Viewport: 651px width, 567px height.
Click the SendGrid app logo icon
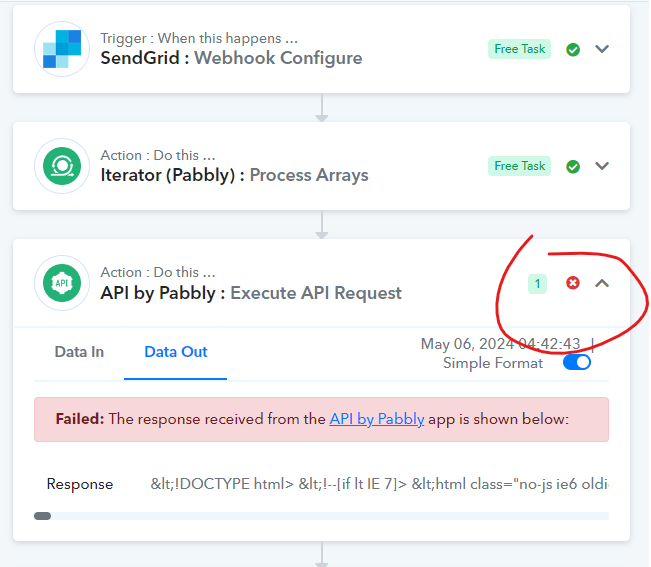click(x=62, y=49)
